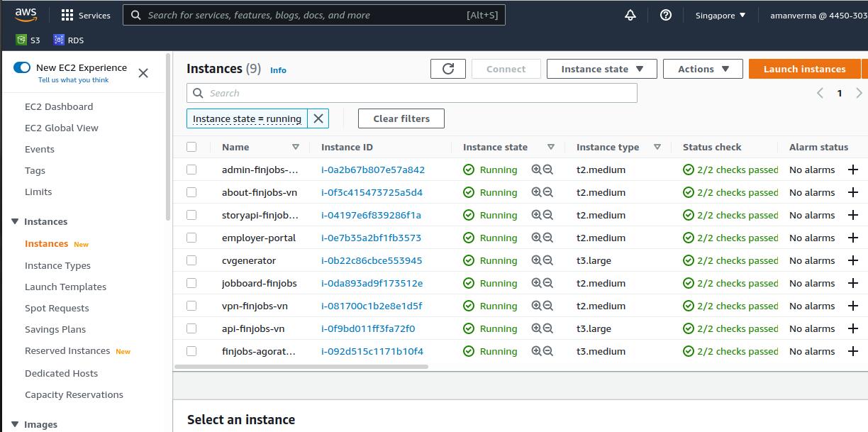
Task: Check the jobboard-finjobs instance checkbox
Action: click(191, 283)
